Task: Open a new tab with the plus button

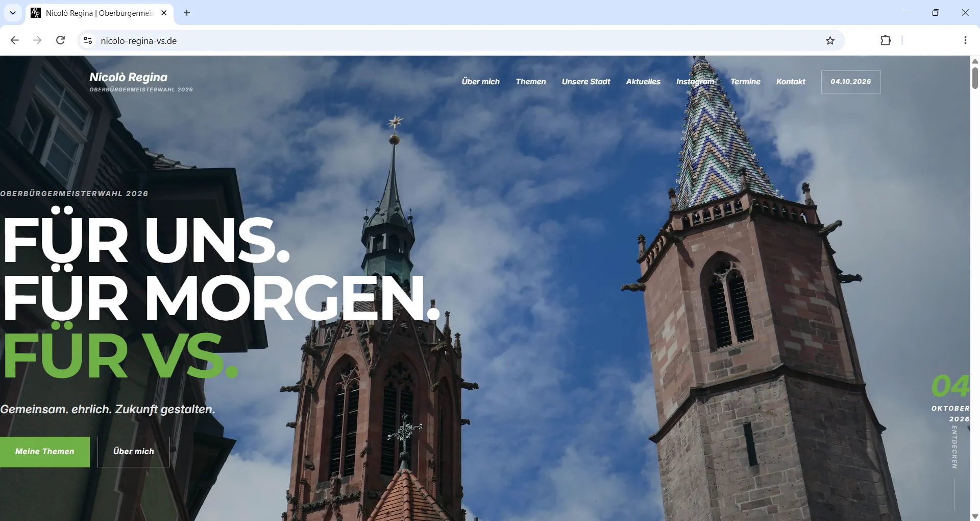Action: click(187, 13)
